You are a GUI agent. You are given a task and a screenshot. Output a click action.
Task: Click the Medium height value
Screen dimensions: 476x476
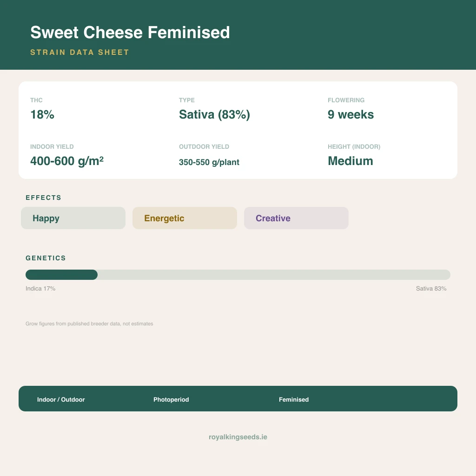coord(350,161)
